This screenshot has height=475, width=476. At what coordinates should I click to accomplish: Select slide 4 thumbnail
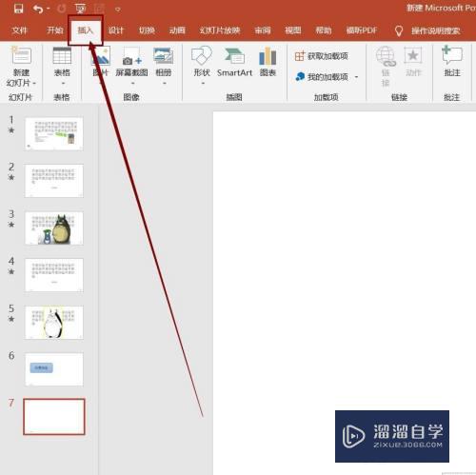tap(54, 275)
